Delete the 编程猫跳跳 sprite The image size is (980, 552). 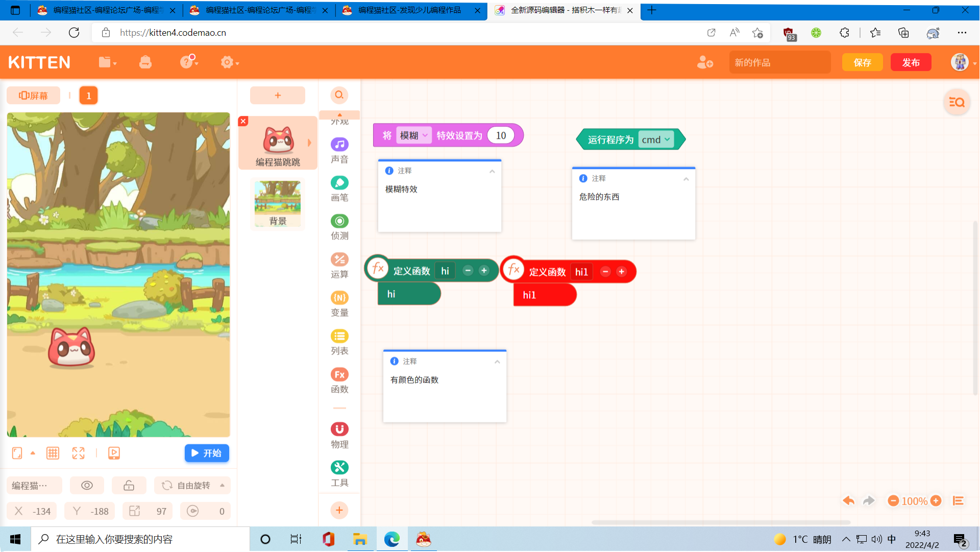[243, 121]
